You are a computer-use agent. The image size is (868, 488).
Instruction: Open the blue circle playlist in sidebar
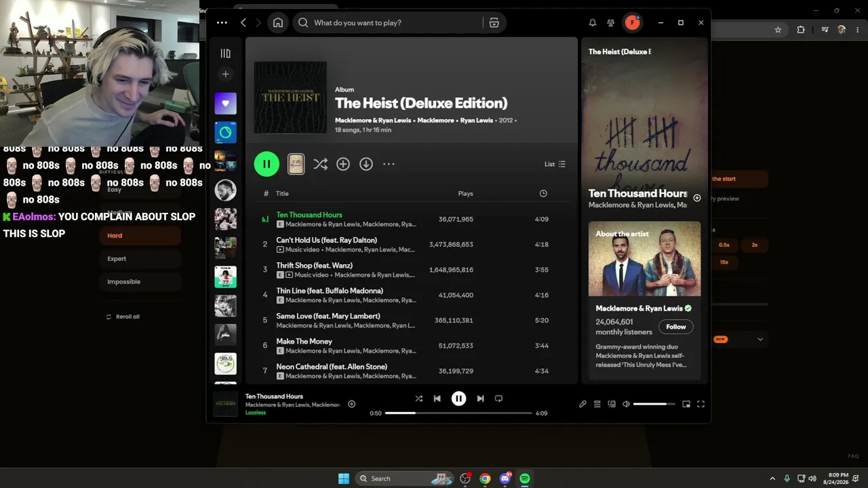point(226,133)
